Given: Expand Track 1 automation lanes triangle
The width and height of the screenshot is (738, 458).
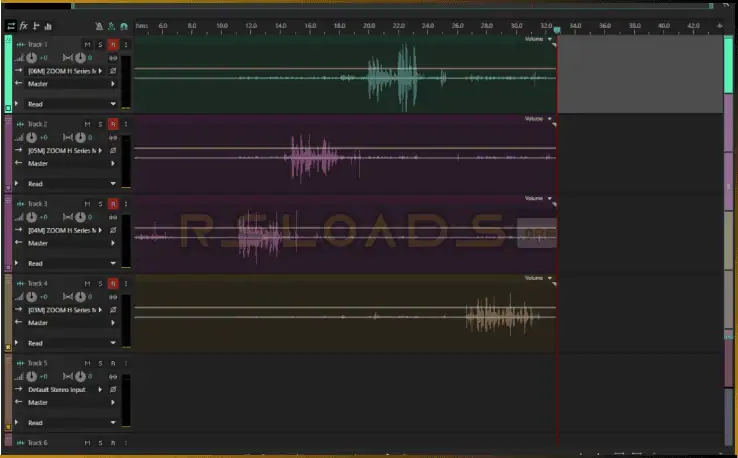Looking at the screenshot, I should click(17, 104).
